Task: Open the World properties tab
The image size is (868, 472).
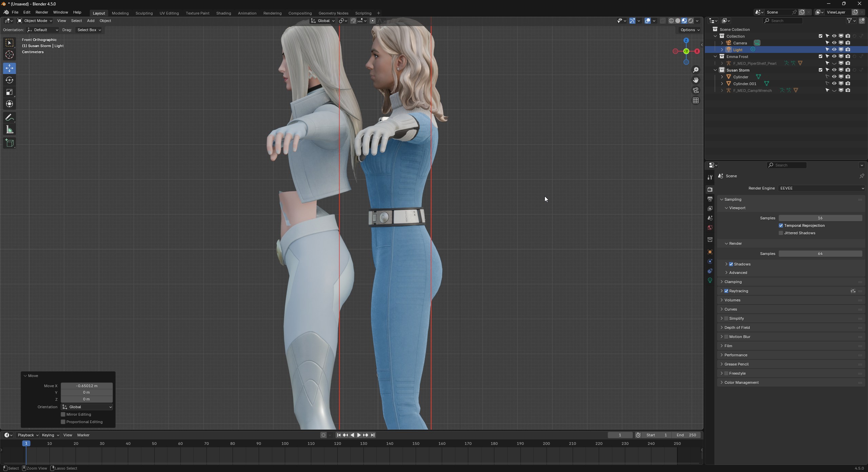Action: tap(710, 228)
